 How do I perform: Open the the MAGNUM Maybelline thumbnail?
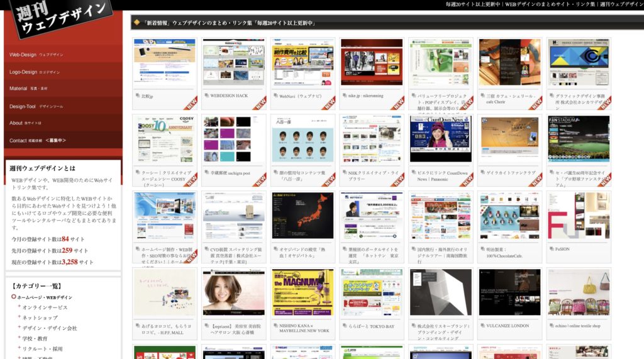click(x=303, y=292)
